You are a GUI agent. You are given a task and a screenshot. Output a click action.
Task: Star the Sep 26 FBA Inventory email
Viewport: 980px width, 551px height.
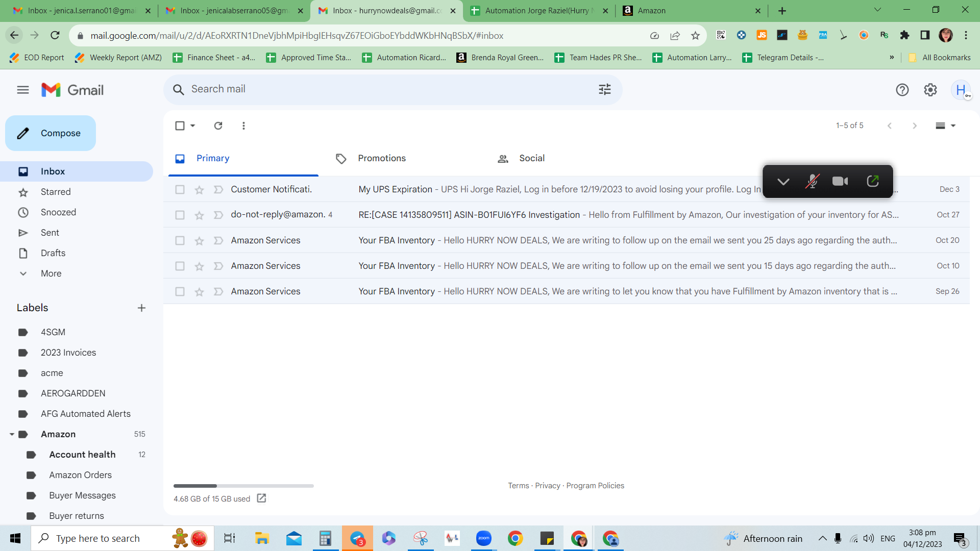click(x=199, y=291)
